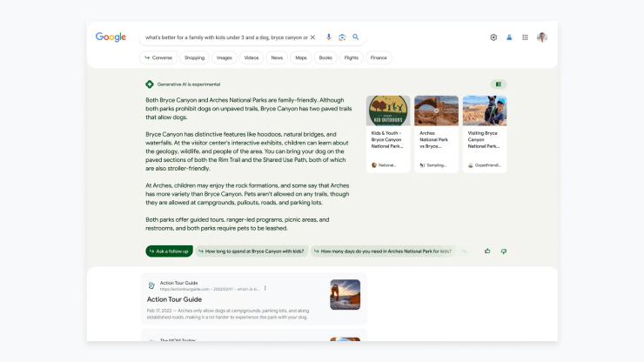
Task: Open the Action Tour Guide result title
Action: click(x=174, y=299)
